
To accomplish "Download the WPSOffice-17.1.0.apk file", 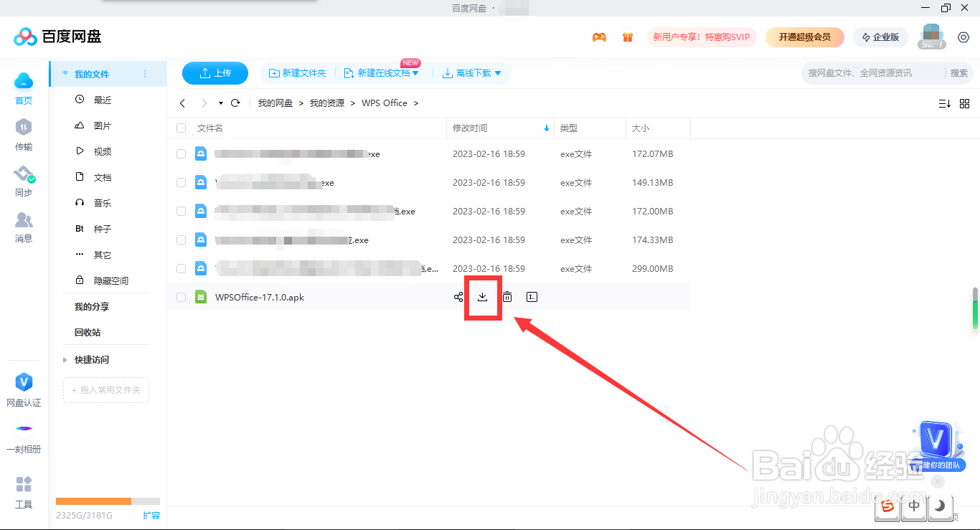I will pyautogui.click(x=483, y=297).
